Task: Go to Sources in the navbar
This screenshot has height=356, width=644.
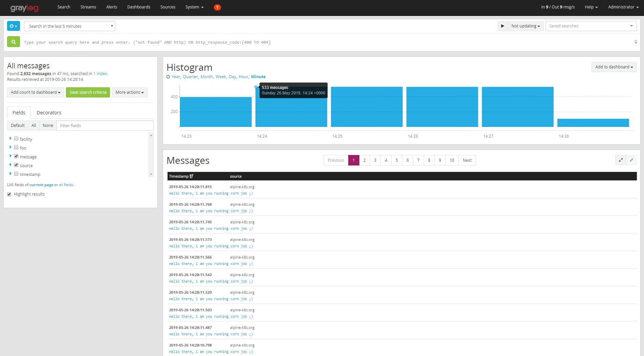Action: (x=168, y=7)
